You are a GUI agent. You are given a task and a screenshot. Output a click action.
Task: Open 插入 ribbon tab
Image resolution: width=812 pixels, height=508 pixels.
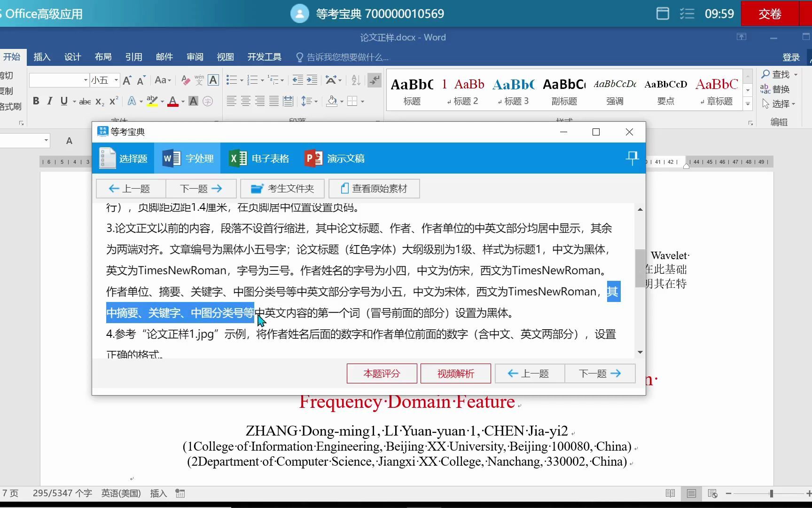coord(42,57)
